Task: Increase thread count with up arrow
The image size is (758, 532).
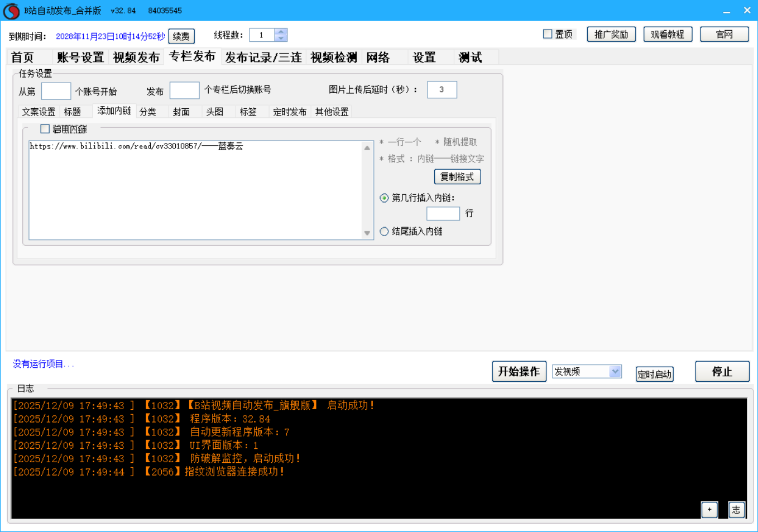Action: point(281,32)
